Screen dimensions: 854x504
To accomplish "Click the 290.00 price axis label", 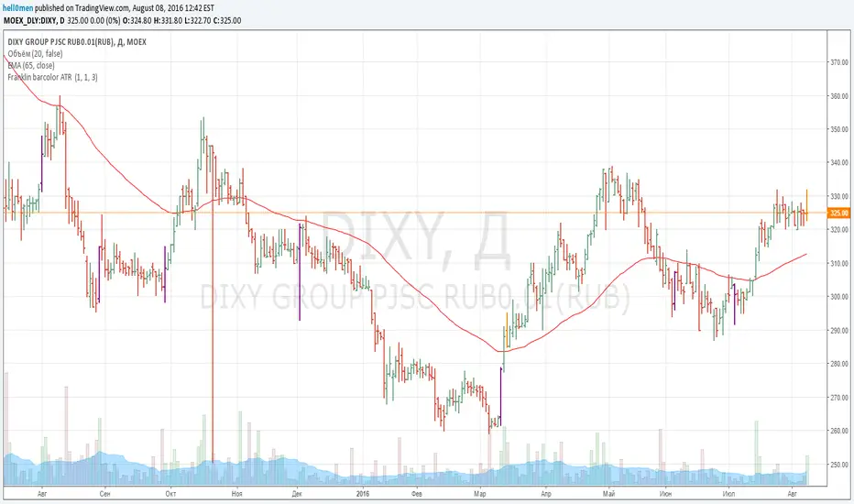I will tap(839, 331).
